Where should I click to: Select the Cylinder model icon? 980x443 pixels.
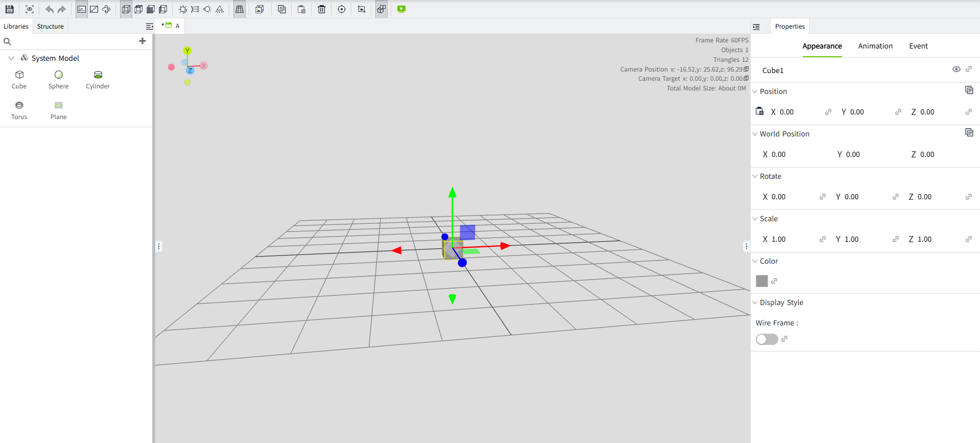pyautogui.click(x=98, y=79)
